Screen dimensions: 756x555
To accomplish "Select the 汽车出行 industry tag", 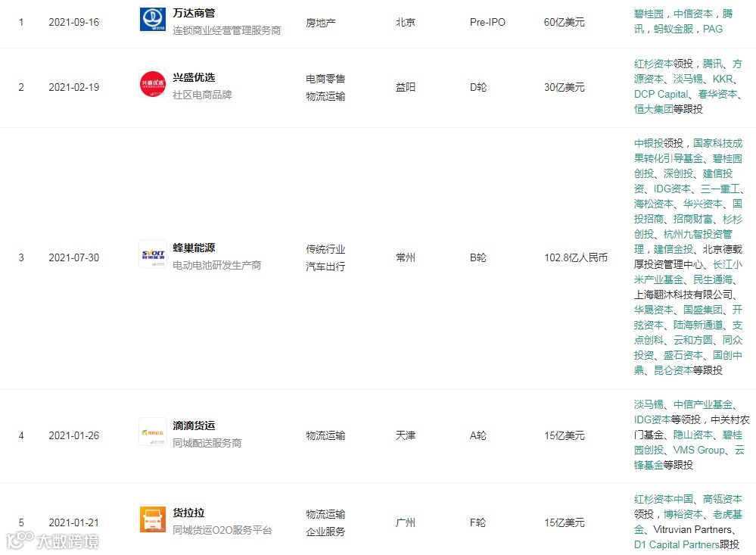I will (325, 267).
